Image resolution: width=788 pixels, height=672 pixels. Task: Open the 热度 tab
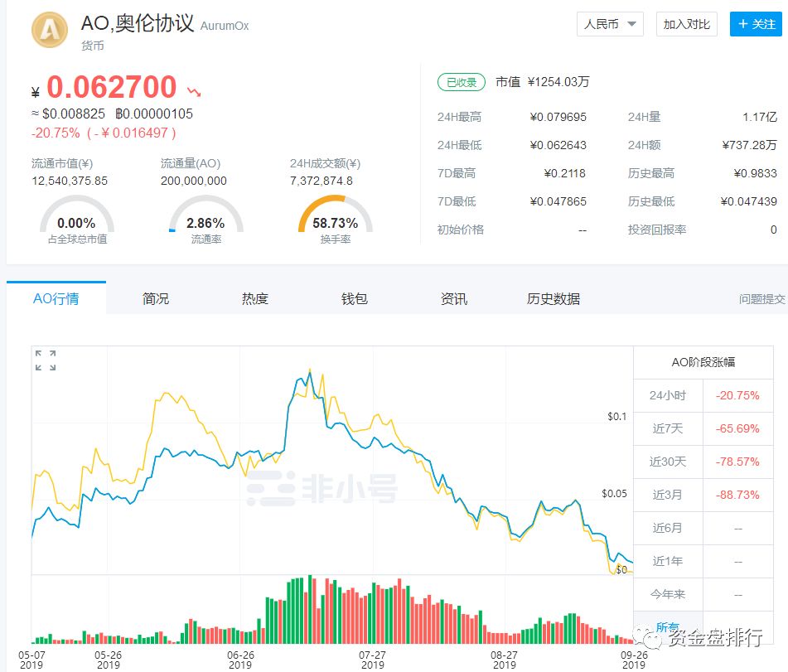click(255, 298)
